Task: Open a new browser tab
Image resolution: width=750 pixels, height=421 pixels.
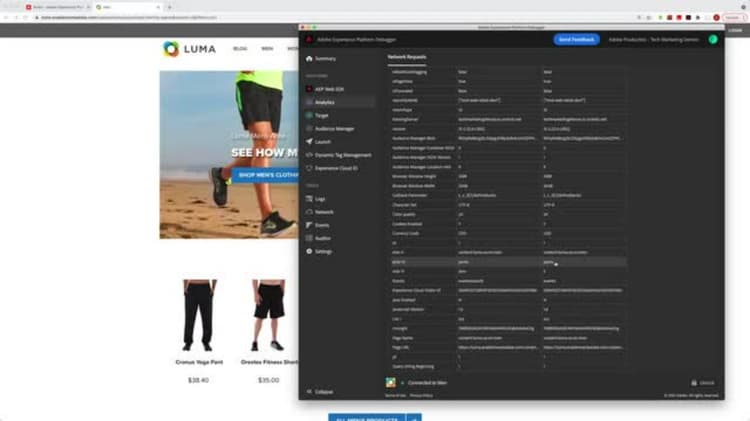Action: 169,7
